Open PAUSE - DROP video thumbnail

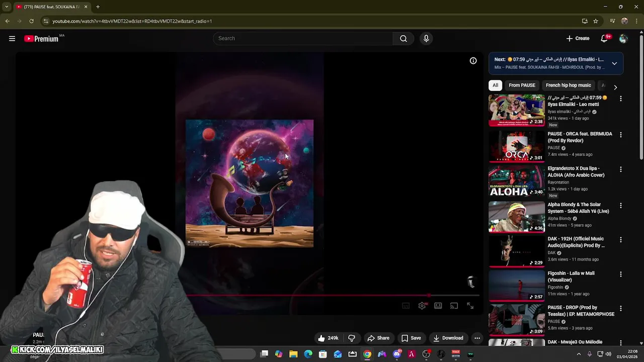click(x=517, y=320)
